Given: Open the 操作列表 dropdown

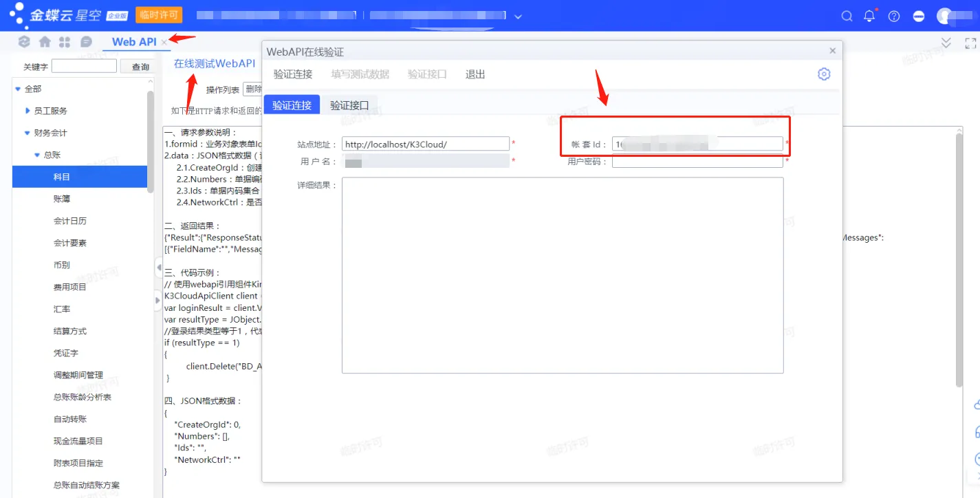Looking at the screenshot, I should 252,89.
